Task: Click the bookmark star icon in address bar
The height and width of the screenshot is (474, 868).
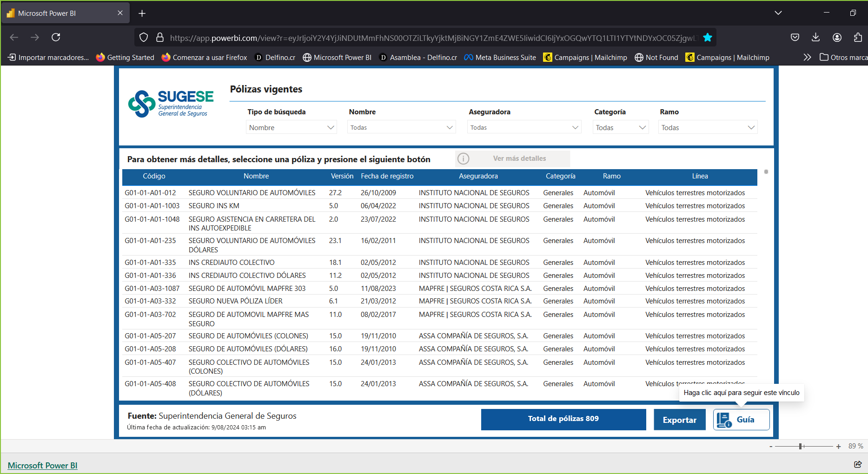Action: [707, 38]
